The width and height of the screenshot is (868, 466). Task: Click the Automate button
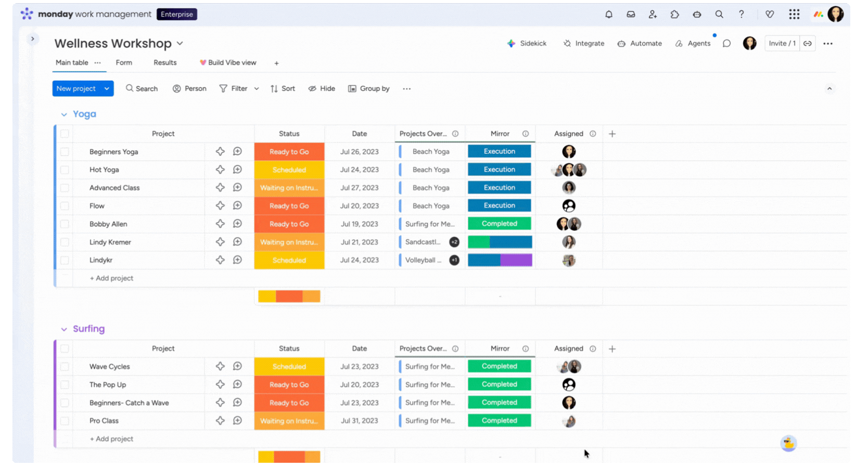pyautogui.click(x=640, y=44)
